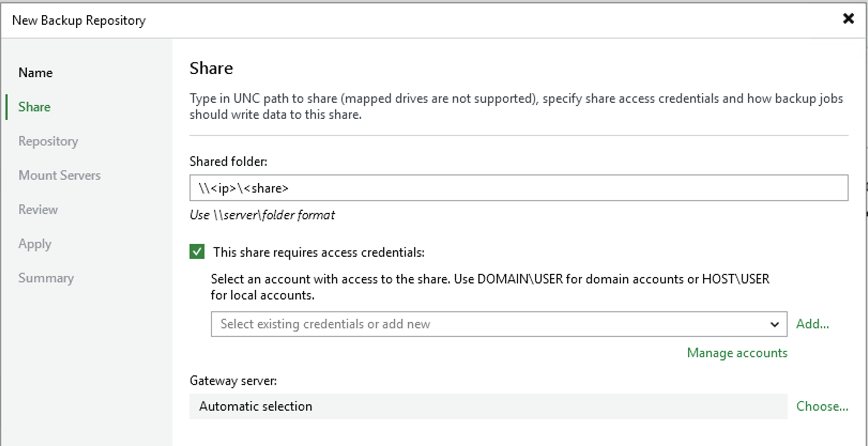Open the Repository wizard step
Screen dimensions: 868x446
[48, 141]
